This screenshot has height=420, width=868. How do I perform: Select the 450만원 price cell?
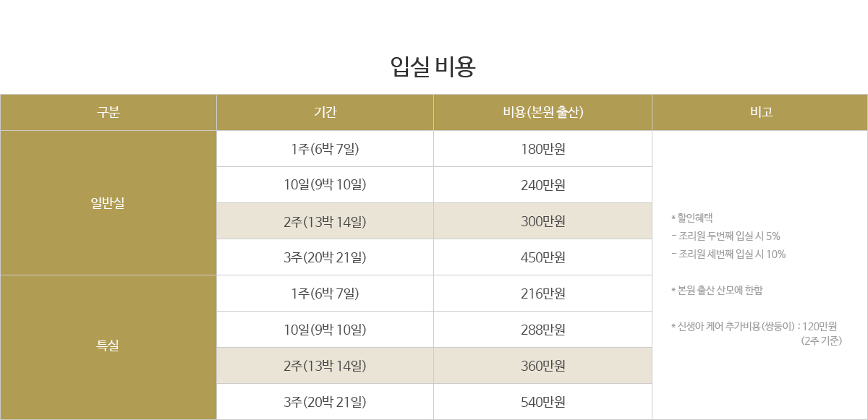pyautogui.click(x=542, y=257)
